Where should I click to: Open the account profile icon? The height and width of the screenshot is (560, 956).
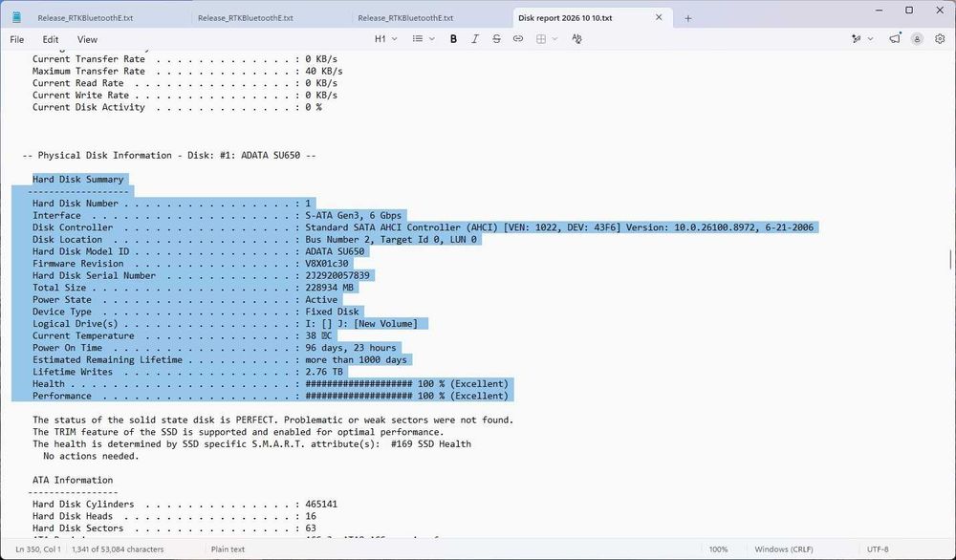click(917, 39)
